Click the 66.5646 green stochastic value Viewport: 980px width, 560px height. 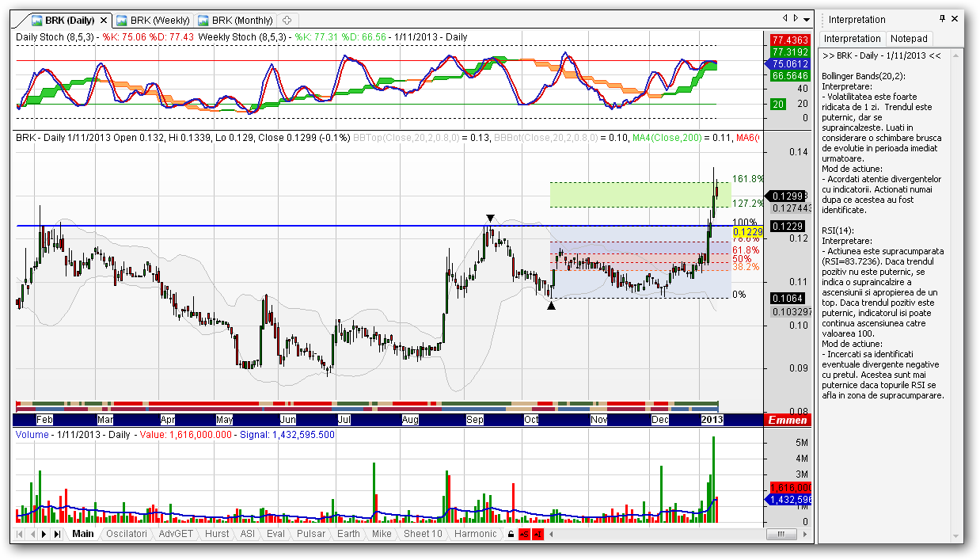pos(790,75)
